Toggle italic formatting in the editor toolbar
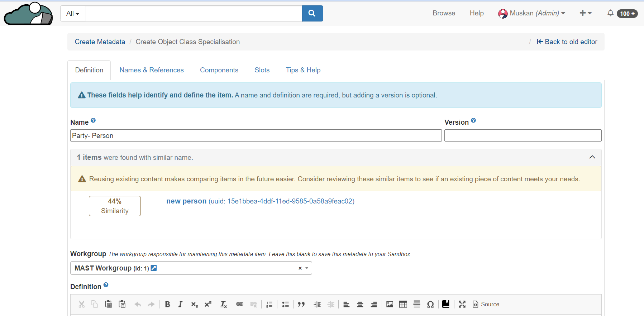644x316 pixels. coord(180,304)
